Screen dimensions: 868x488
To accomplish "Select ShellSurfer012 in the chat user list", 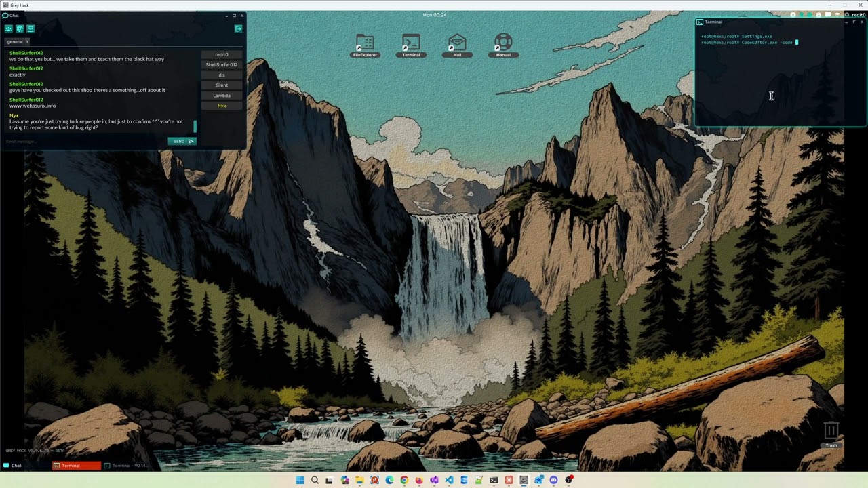I will coord(222,64).
